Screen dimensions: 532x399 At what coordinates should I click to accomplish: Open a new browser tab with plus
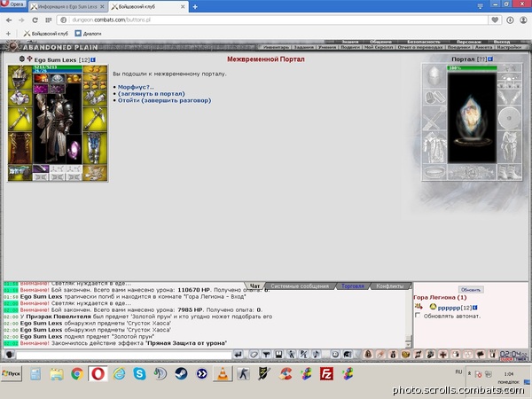[x=195, y=6]
